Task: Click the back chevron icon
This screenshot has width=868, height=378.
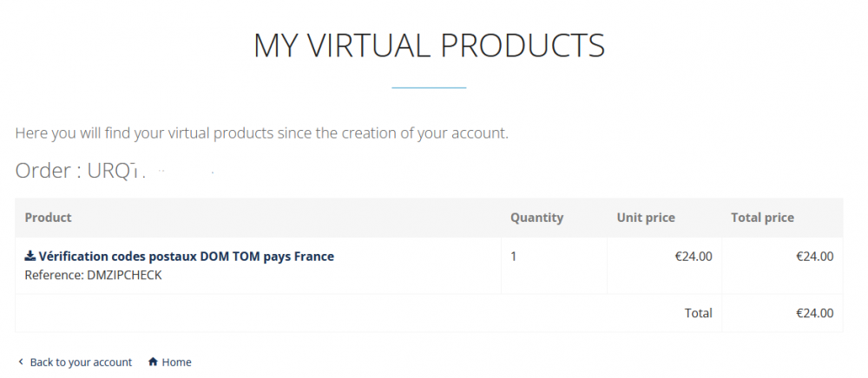Action: click(20, 362)
